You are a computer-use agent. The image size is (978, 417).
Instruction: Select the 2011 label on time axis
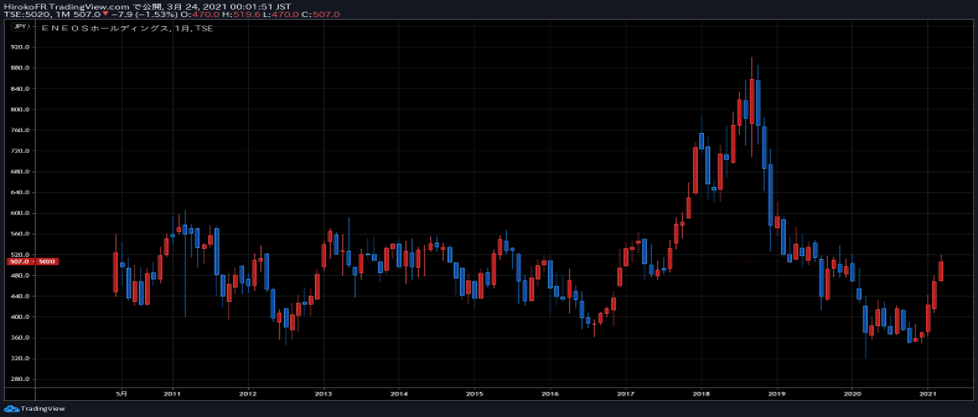point(172,393)
